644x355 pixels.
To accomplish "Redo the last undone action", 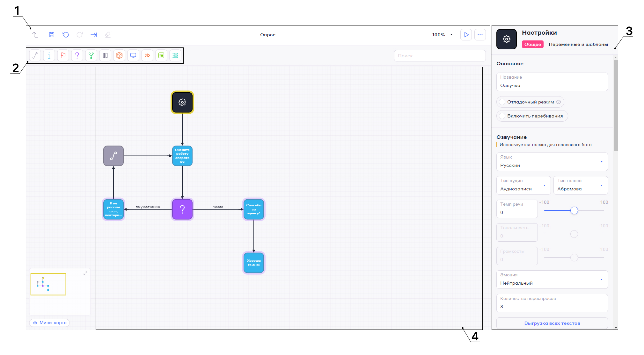I will pos(80,35).
